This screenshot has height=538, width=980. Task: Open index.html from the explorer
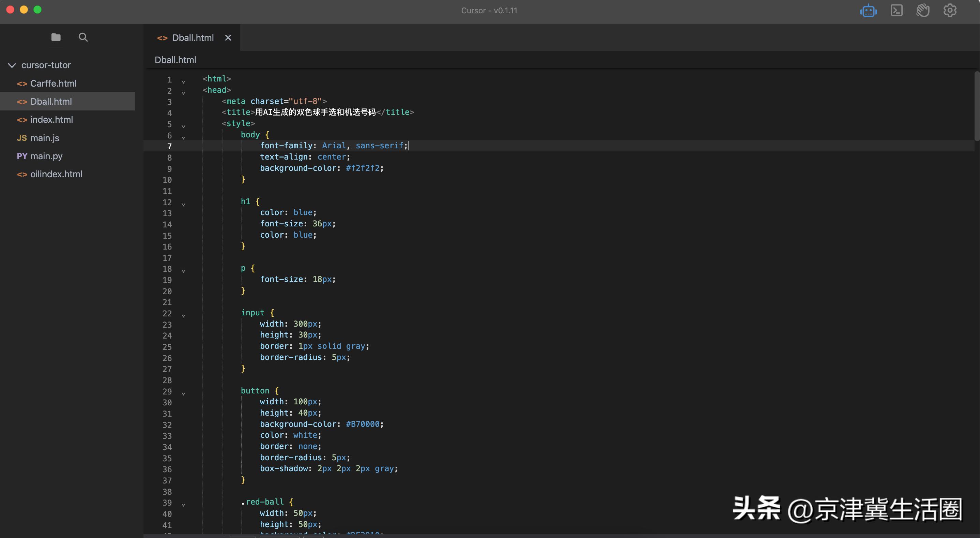51,120
